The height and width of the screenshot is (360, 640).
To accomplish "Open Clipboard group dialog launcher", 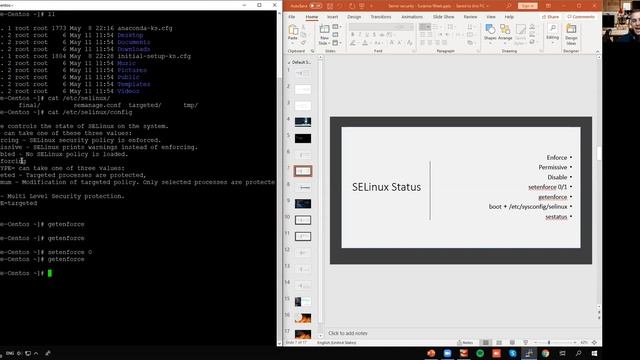I will 313,51.
